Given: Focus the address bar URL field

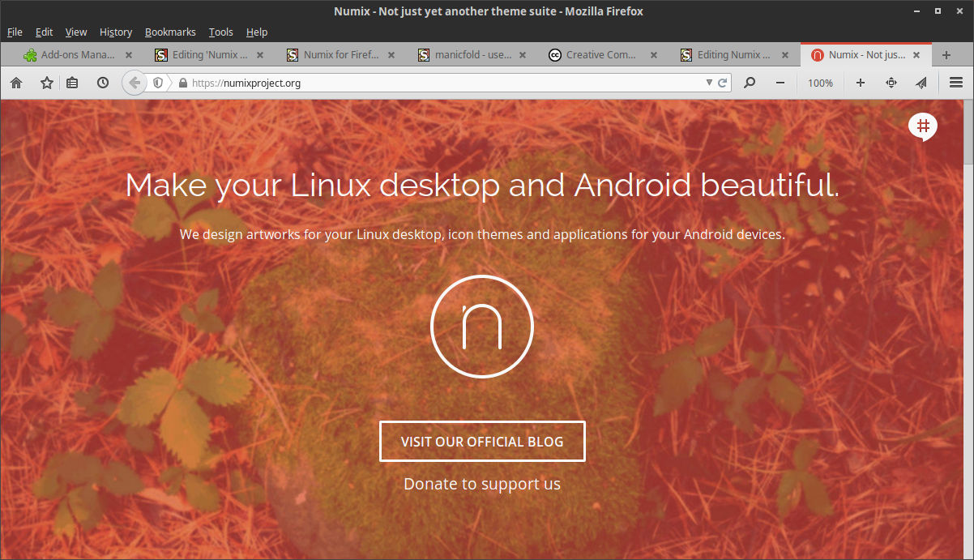Looking at the screenshot, I should [446, 83].
